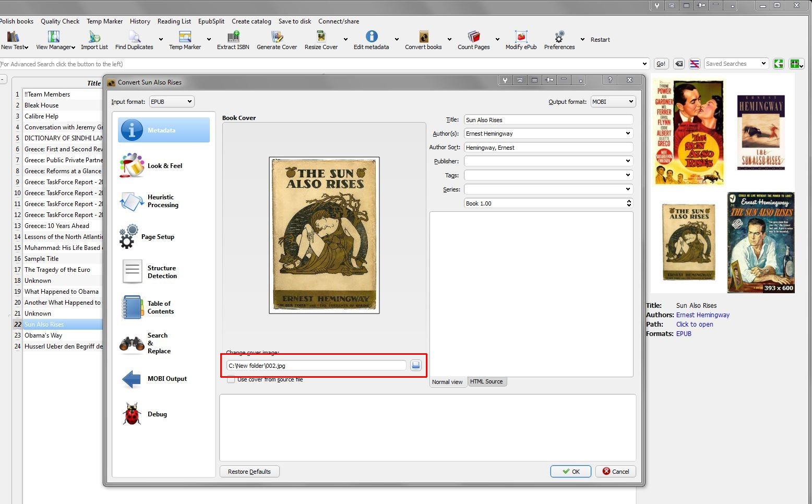Select the 'Bleak House' book row
This screenshot has height=504, width=812.
pyautogui.click(x=63, y=105)
